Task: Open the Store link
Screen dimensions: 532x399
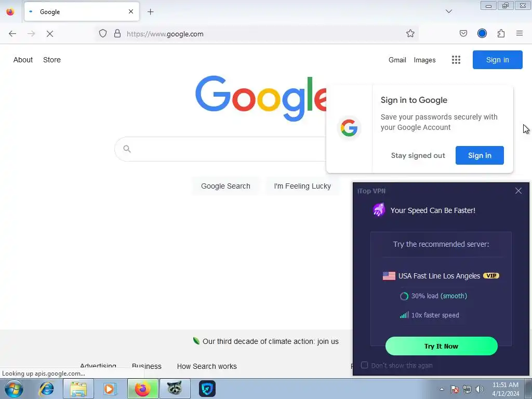Action: coord(52,60)
